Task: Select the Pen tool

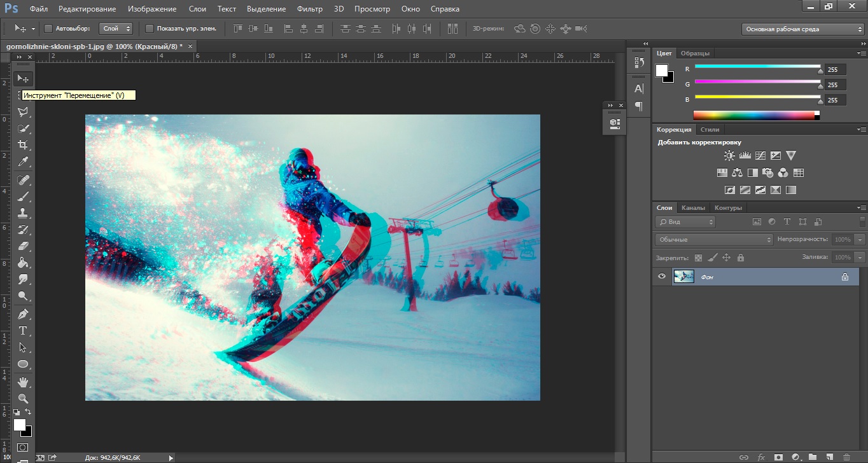Action: click(x=23, y=314)
